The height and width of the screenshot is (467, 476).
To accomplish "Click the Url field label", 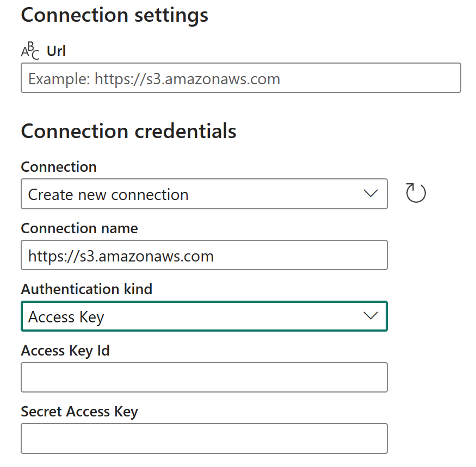I will (x=56, y=51).
